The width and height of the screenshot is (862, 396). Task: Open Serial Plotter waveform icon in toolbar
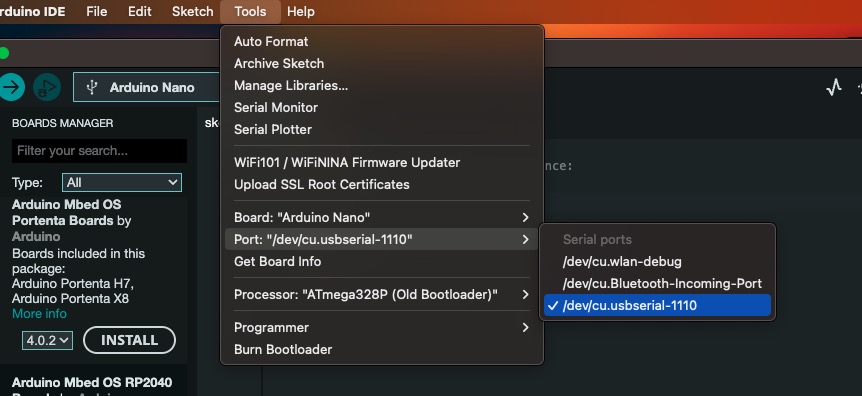click(x=834, y=87)
